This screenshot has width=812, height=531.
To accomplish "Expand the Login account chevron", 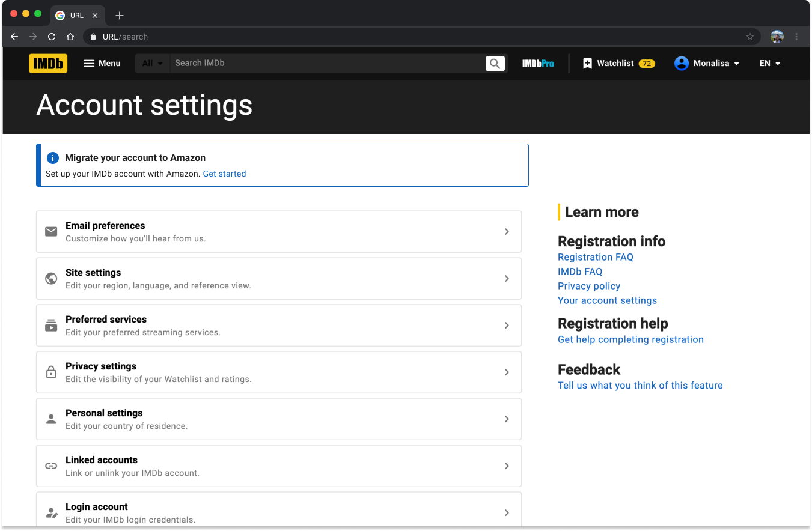I will point(507,512).
